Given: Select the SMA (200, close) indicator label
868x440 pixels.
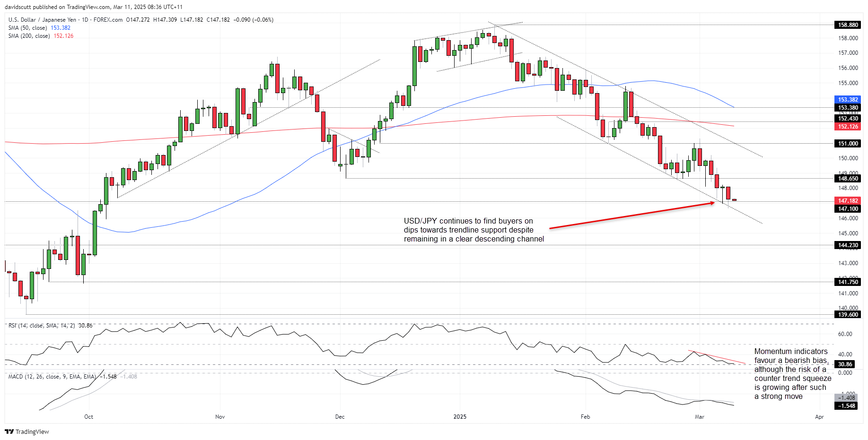Looking at the screenshot, I should pos(29,36).
